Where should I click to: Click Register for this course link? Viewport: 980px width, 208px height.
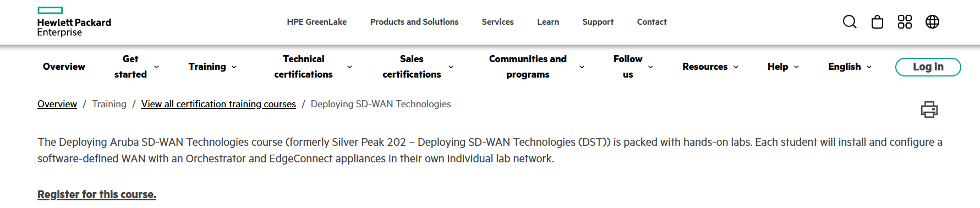[x=97, y=194]
